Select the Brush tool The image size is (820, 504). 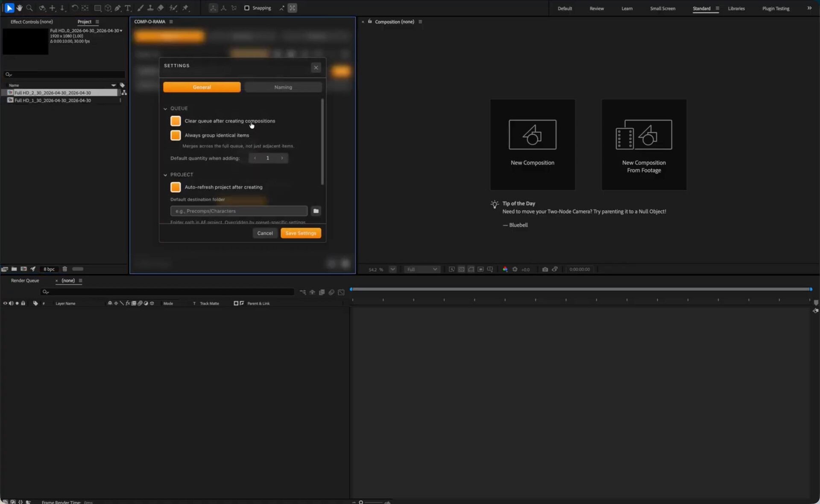[140, 8]
